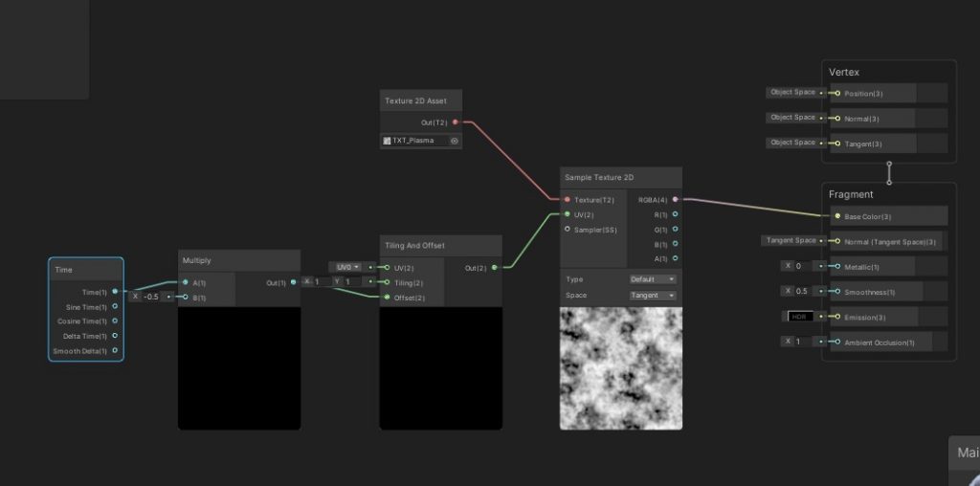Click the Emission HDR color swatch
Image resolution: width=980 pixels, height=486 pixels.
(x=798, y=317)
